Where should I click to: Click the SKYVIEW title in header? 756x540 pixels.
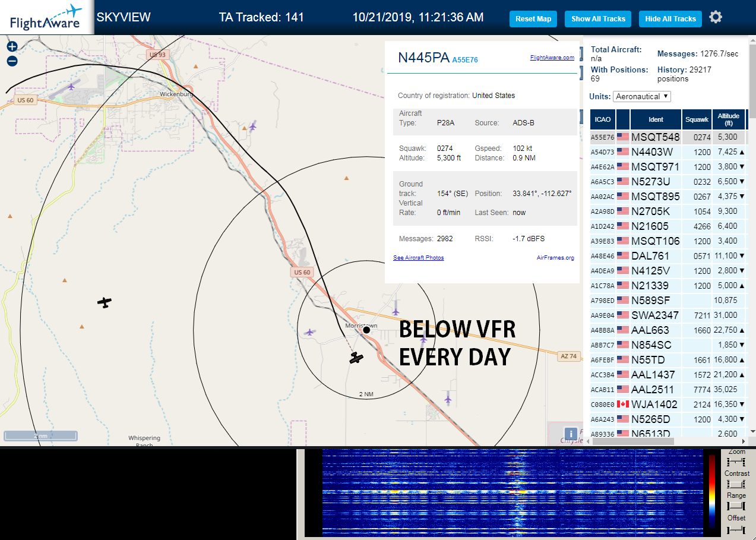[124, 17]
